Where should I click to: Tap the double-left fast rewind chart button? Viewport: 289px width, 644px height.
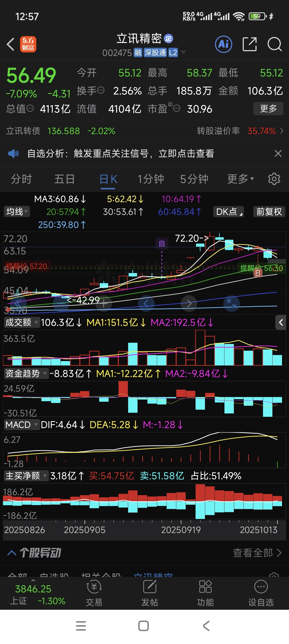18,303
